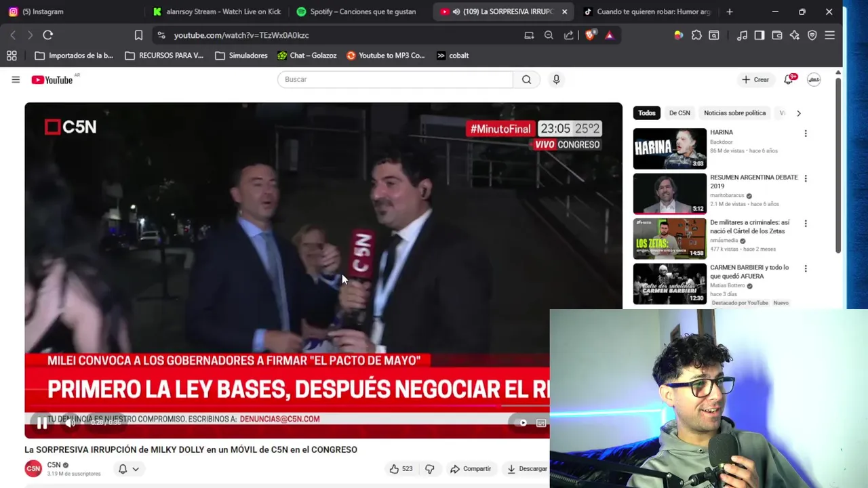Select the De C5N filter chip

click(679, 113)
